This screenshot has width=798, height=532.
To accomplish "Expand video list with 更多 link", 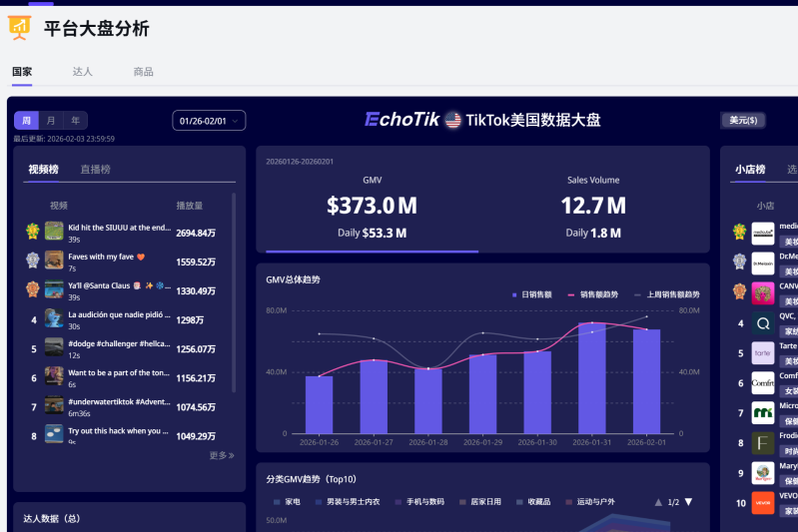I will [x=222, y=455].
